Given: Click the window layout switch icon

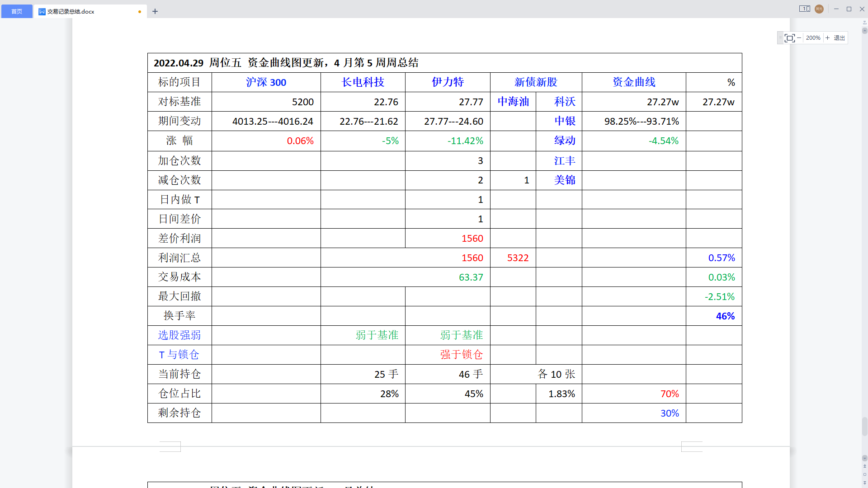Looking at the screenshot, I should tap(805, 9).
